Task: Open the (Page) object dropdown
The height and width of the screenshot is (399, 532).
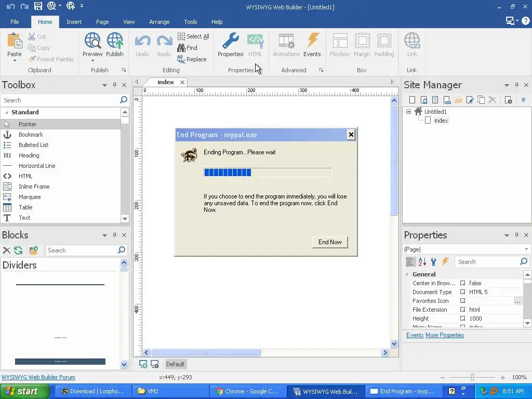Action: coord(526,249)
